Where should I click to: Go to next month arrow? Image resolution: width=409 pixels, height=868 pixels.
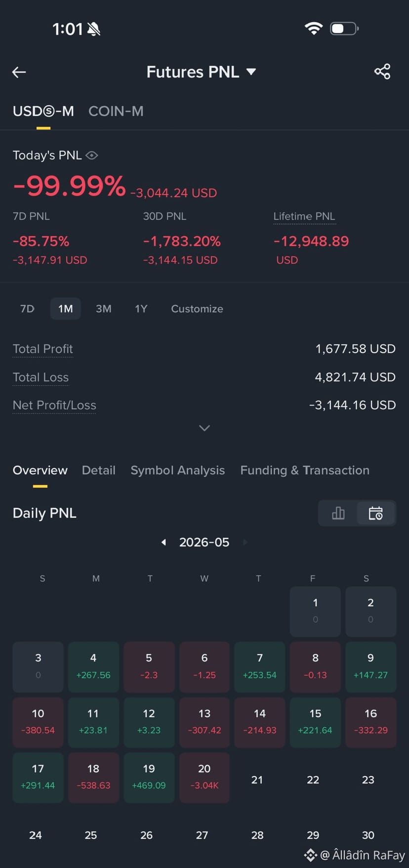(x=245, y=542)
